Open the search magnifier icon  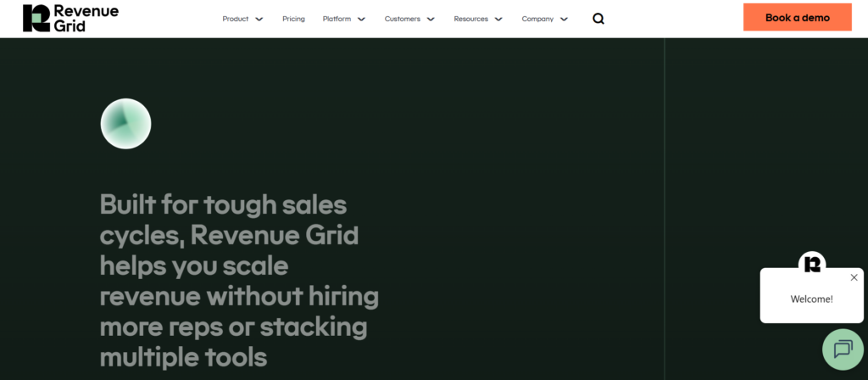(598, 19)
